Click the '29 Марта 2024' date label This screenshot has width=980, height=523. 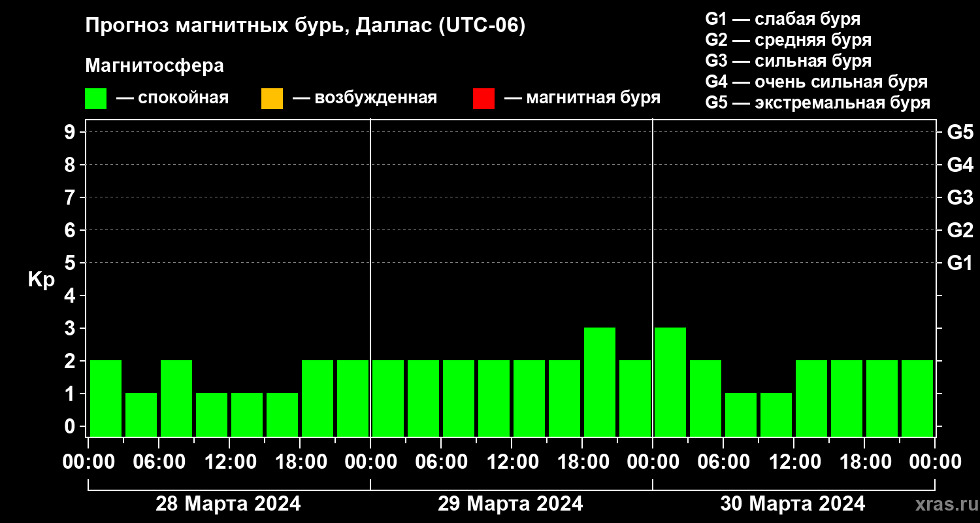(510, 504)
